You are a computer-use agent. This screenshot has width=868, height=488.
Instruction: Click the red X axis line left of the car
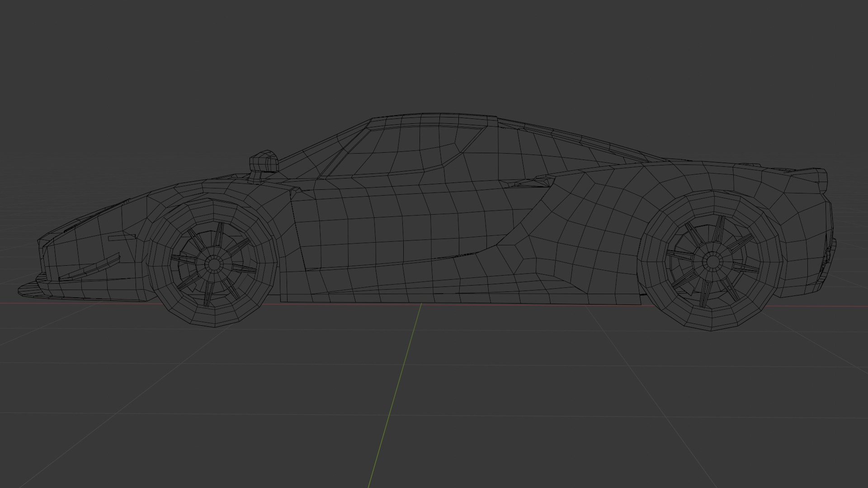9,304
